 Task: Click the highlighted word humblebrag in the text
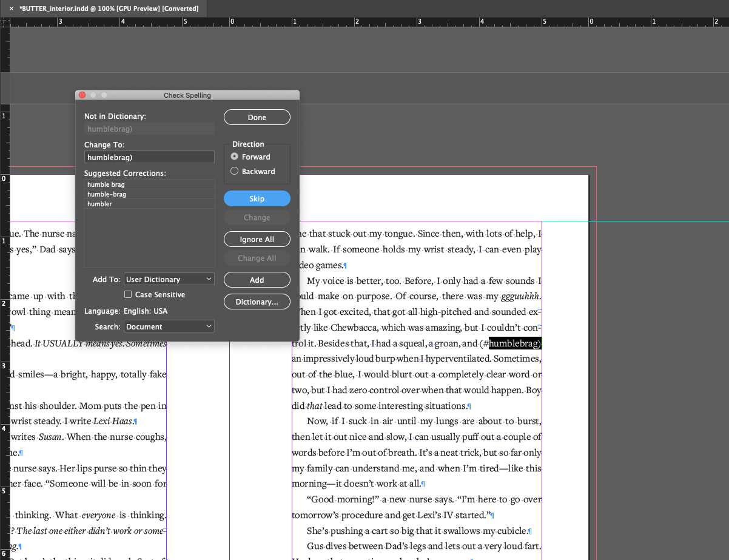point(514,343)
